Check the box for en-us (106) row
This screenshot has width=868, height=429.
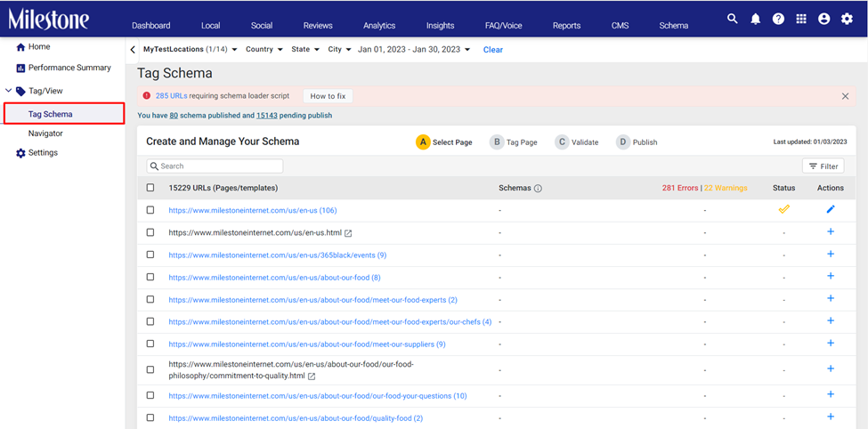tap(150, 210)
